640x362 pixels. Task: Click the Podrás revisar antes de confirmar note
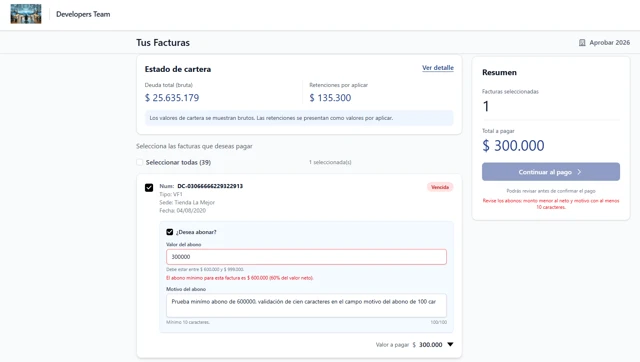pos(551,191)
